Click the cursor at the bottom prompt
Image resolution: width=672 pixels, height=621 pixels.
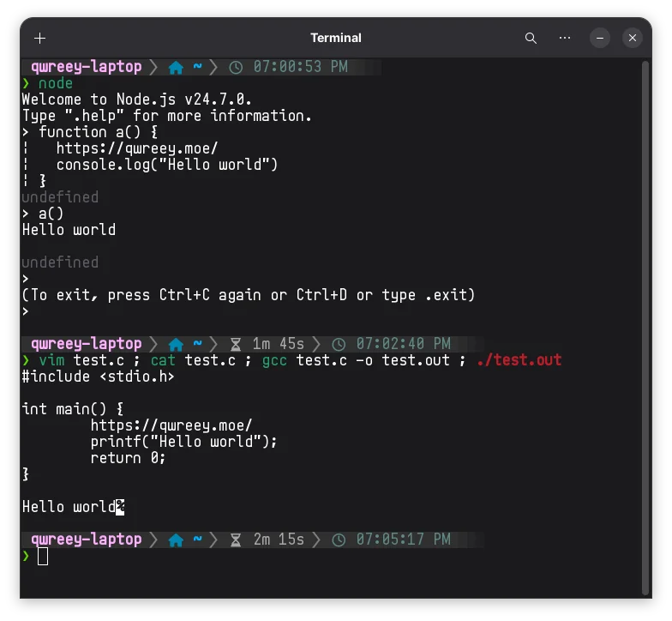pyautogui.click(x=43, y=556)
